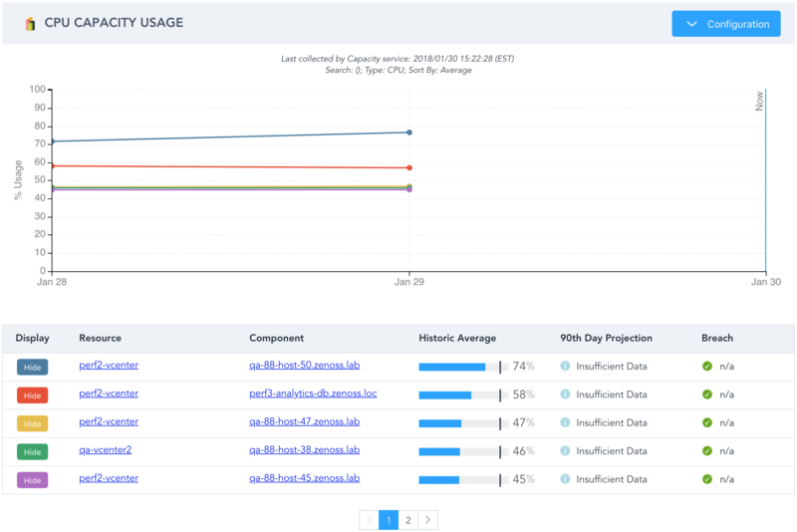Image resolution: width=797 pixels, height=532 pixels.
Task: Hide the qa-88-host-50.zenoss.lab series
Action: (x=33, y=368)
